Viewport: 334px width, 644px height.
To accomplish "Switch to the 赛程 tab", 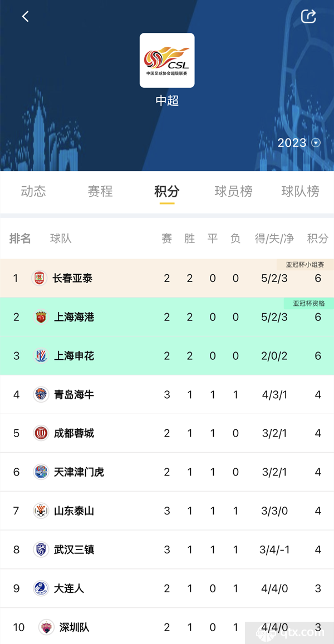I will tap(100, 191).
